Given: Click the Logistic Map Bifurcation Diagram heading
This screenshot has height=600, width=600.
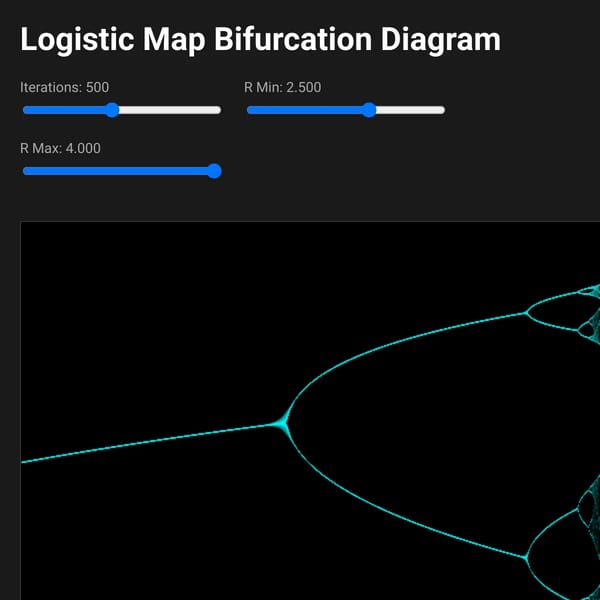Looking at the screenshot, I should coord(260,39).
